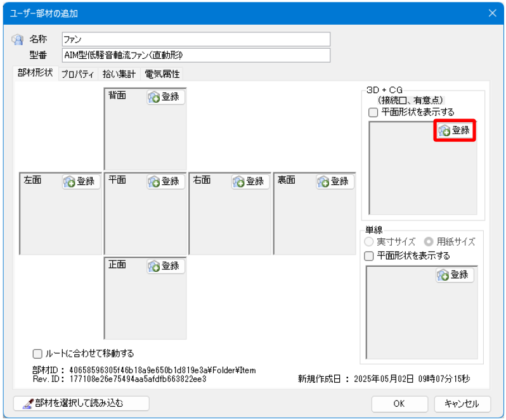Select 実寸サイズ radio button

pyautogui.click(x=368, y=241)
